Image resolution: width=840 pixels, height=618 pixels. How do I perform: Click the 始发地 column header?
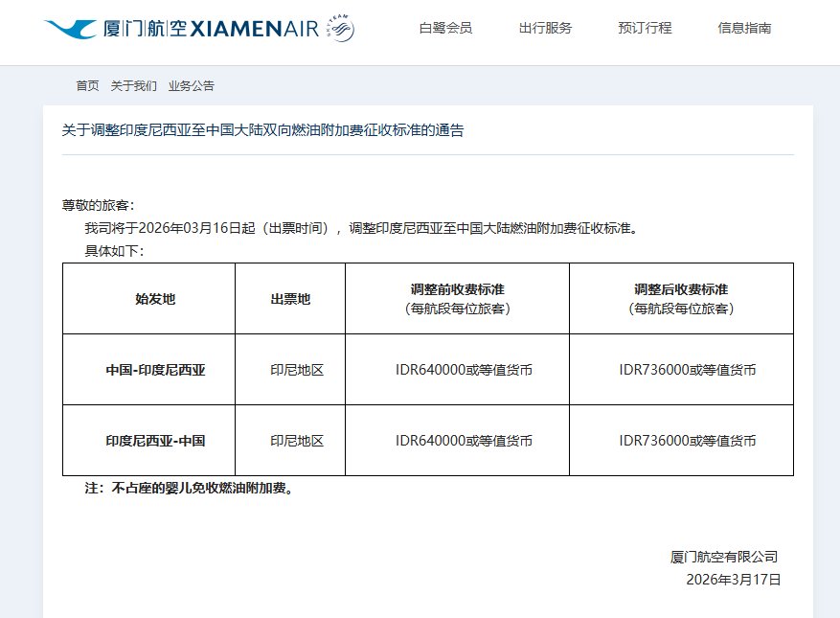pyautogui.click(x=155, y=299)
